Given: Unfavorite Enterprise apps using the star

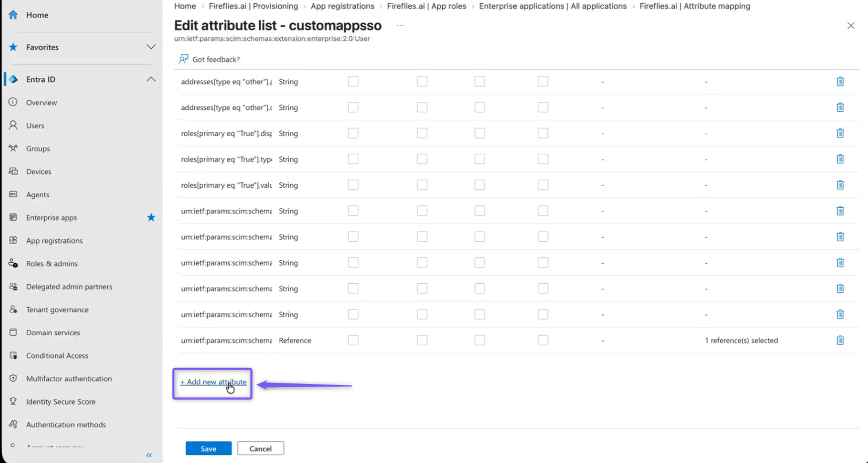Looking at the screenshot, I should click(151, 217).
